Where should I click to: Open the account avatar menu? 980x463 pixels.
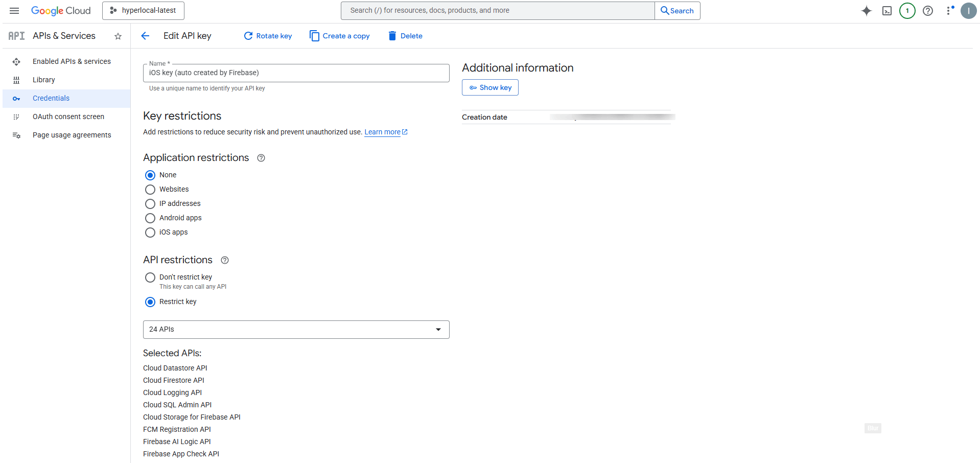(x=969, y=11)
